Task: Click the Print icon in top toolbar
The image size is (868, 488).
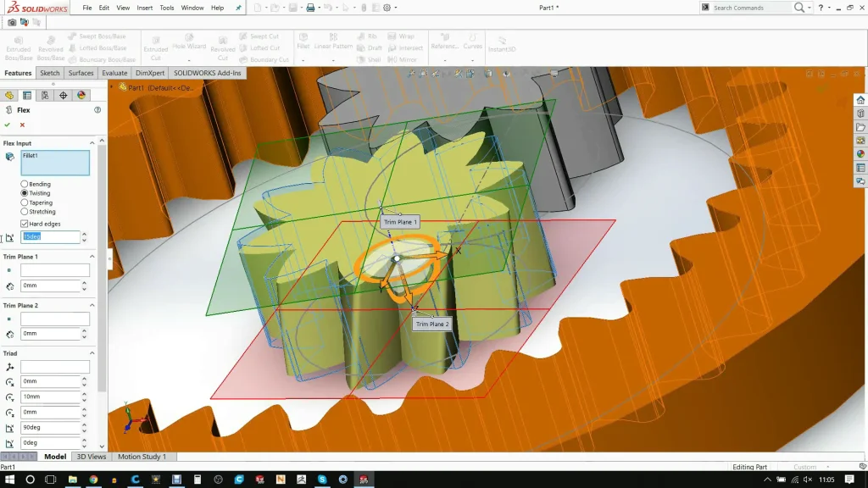Action: (x=310, y=8)
